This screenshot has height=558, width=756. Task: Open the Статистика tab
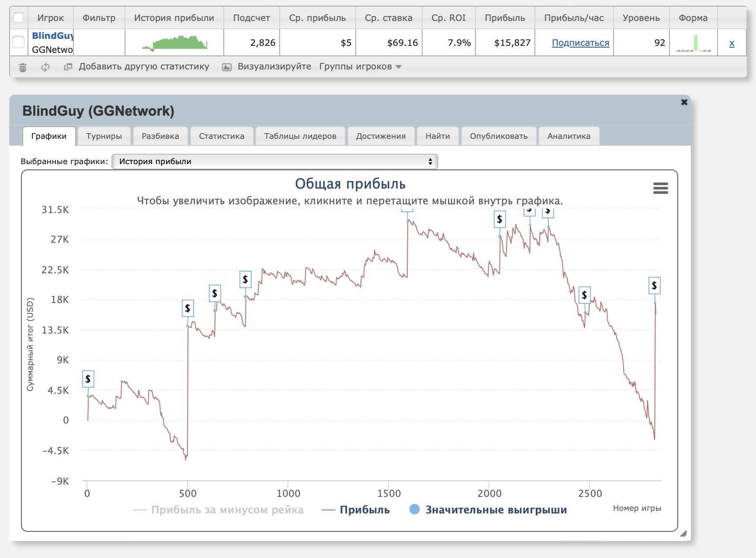coord(222,136)
